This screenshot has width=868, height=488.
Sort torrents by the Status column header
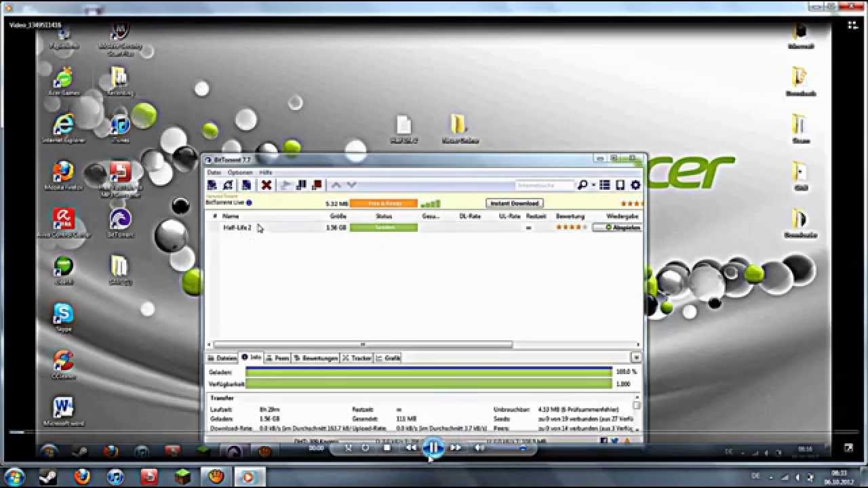click(x=384, y=216)
